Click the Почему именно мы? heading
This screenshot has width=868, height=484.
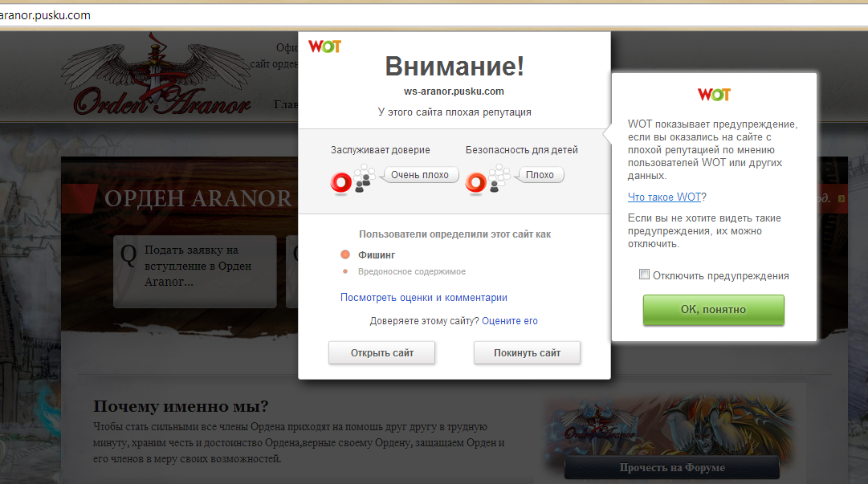click(181, 407)
